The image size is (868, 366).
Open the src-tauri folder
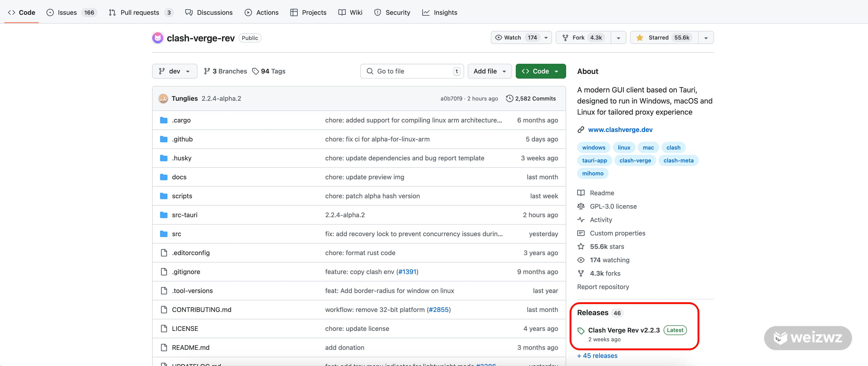coord(185,215)
